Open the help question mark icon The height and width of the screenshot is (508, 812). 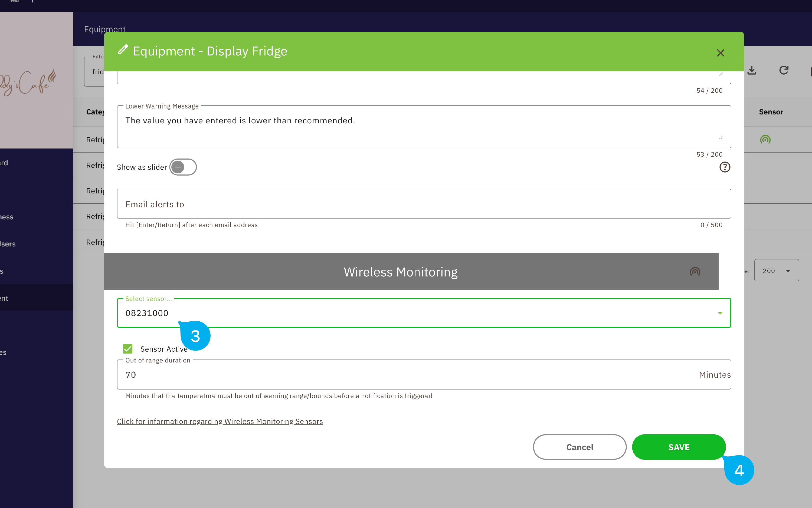(725, 167)
